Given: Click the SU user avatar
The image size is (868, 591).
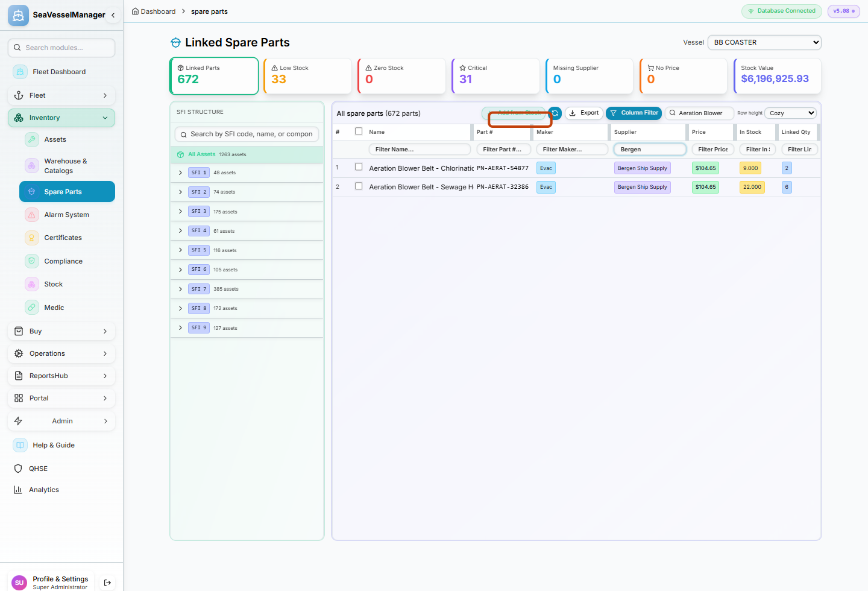Looking at the screenshot, I should tap(19, 583).
